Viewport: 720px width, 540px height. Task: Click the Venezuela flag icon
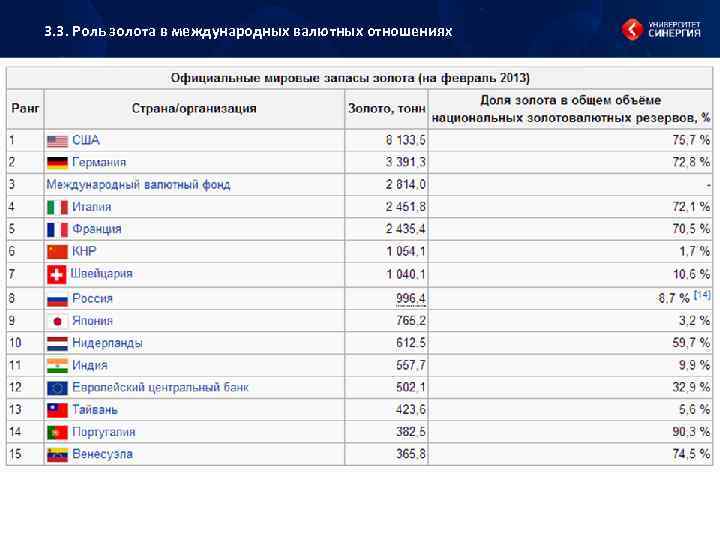57,455
